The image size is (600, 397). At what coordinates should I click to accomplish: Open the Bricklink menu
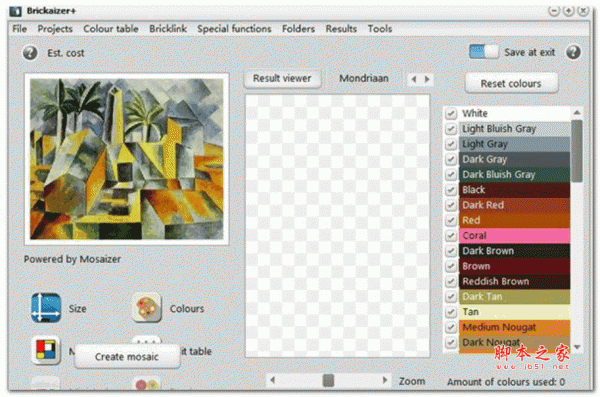pos(168,29)
